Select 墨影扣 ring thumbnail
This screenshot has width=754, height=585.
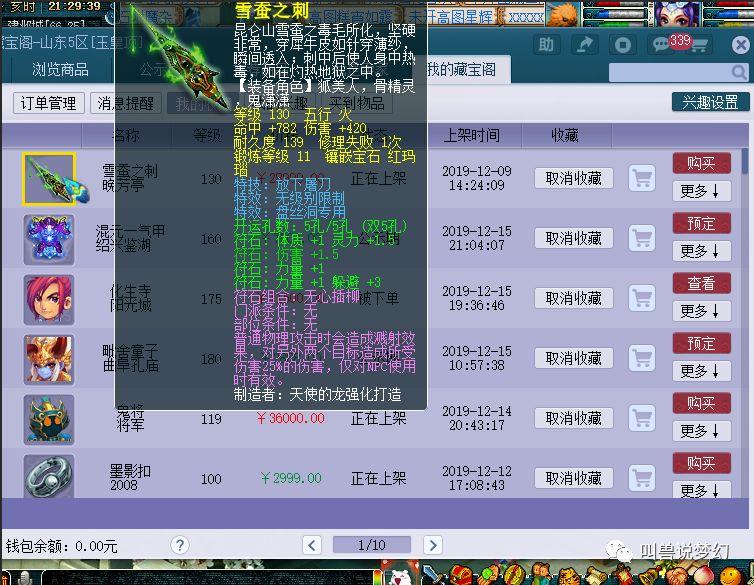[49, 476]
